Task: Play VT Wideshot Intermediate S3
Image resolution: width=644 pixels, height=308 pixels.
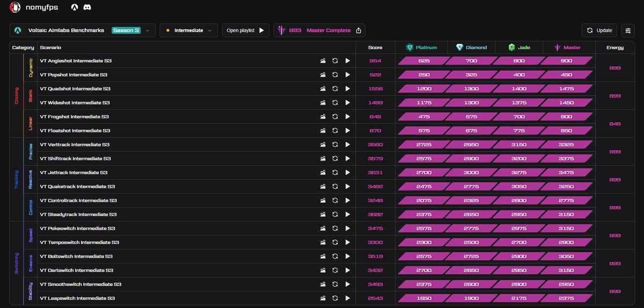Action: pos(347,102)
